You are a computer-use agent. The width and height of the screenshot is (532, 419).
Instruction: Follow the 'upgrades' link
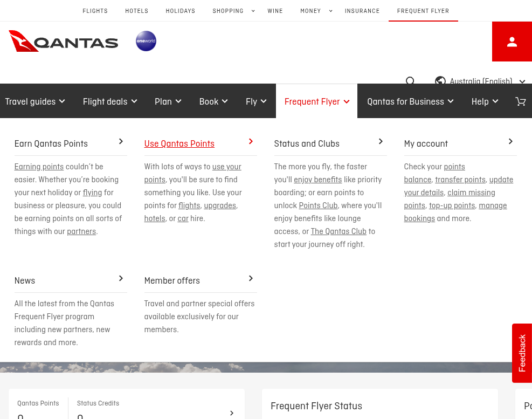click(x=220, y=206)
